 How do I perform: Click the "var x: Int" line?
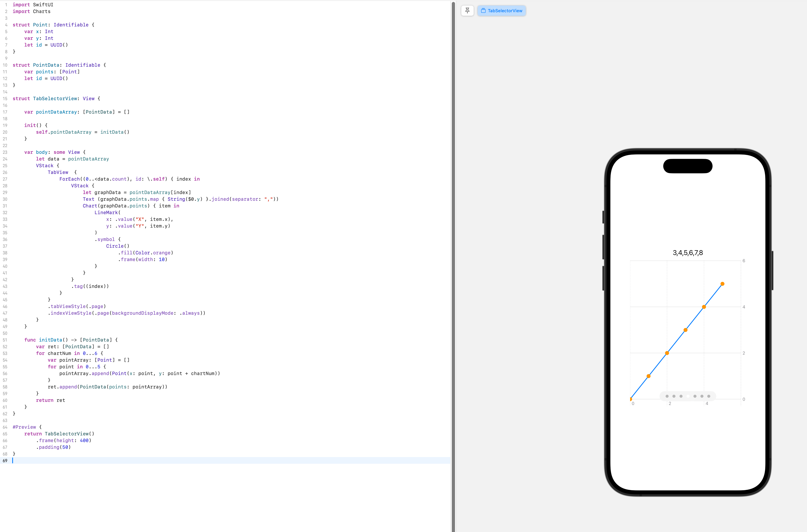pyautogui.click(x=39, y=32)
